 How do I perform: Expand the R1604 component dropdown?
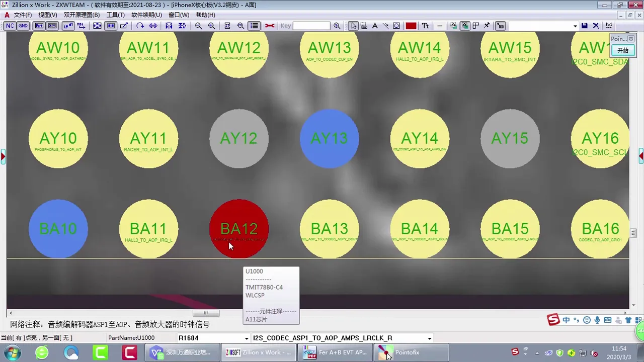click(247, 338)
